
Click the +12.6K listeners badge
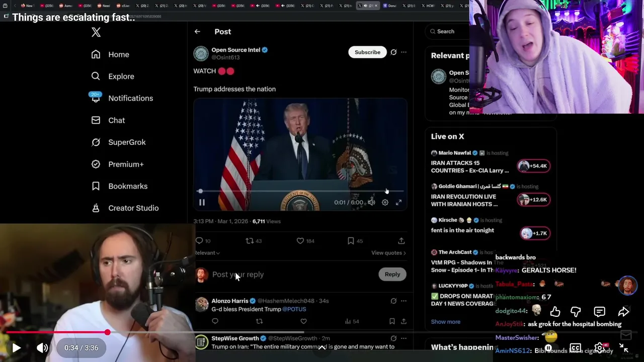coord(534,200)
